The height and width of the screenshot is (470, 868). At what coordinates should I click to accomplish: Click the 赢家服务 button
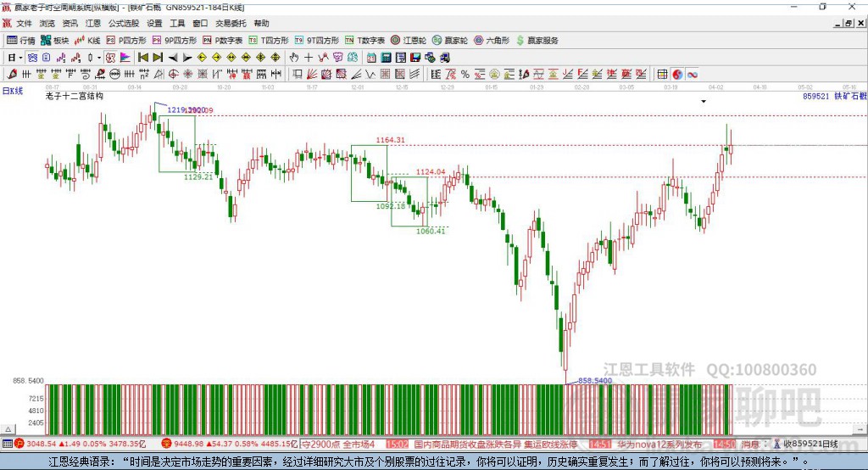click(537, 40)
